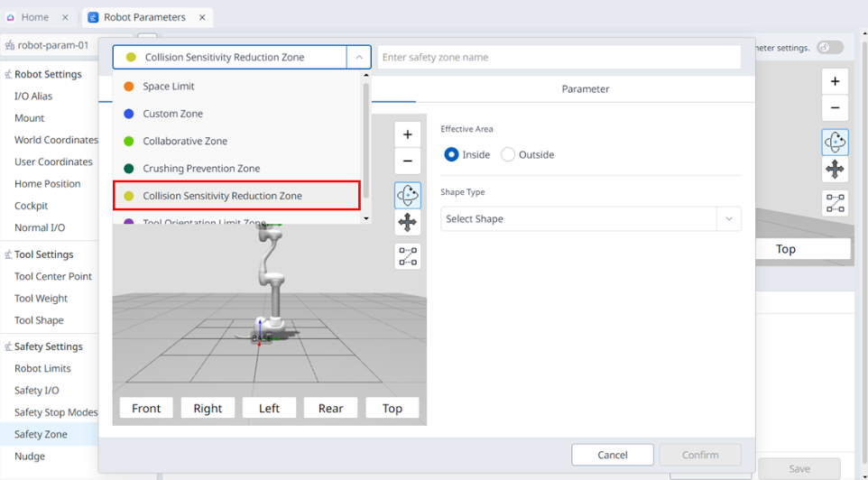This screenshot has width=868, height=480.
Task: Click the safety zone name input field
Action: click(x=559, y=58)
